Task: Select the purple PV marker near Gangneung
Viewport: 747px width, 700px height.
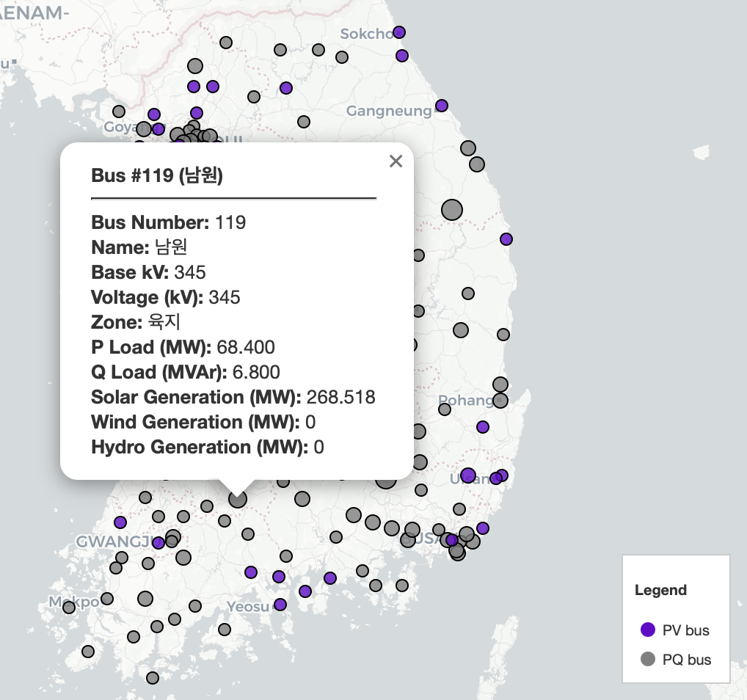Action: [442, 106]
